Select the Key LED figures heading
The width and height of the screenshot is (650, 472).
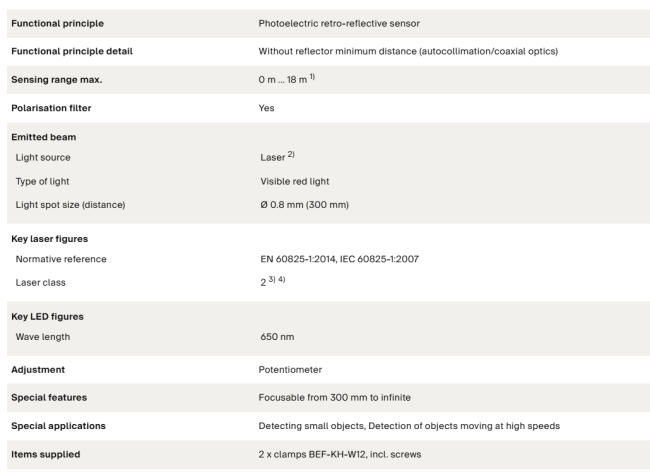[47, 317]
